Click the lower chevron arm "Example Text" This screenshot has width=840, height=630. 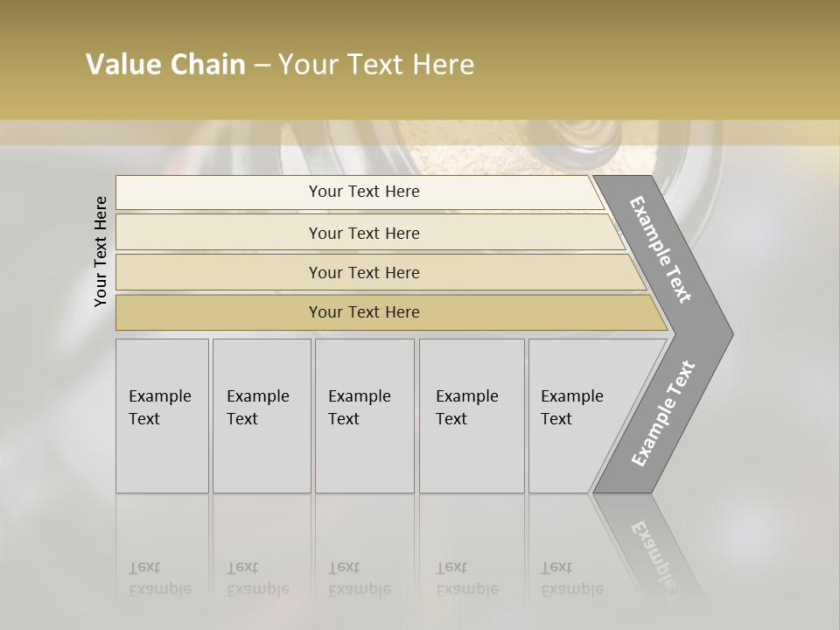662,413
